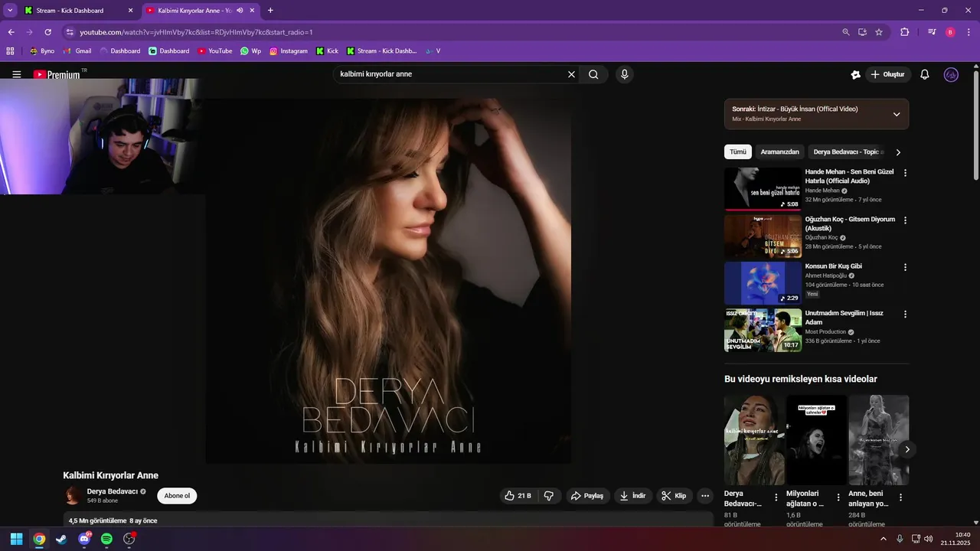Viewport: 980px width, 551px height.
Task: Open the Chrome tab search dropdown
Action: 10,11
